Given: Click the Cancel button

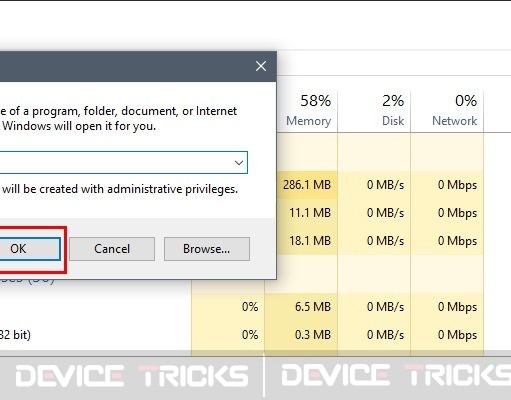Looking at the screenshot, I should click(x=112, y=249).
